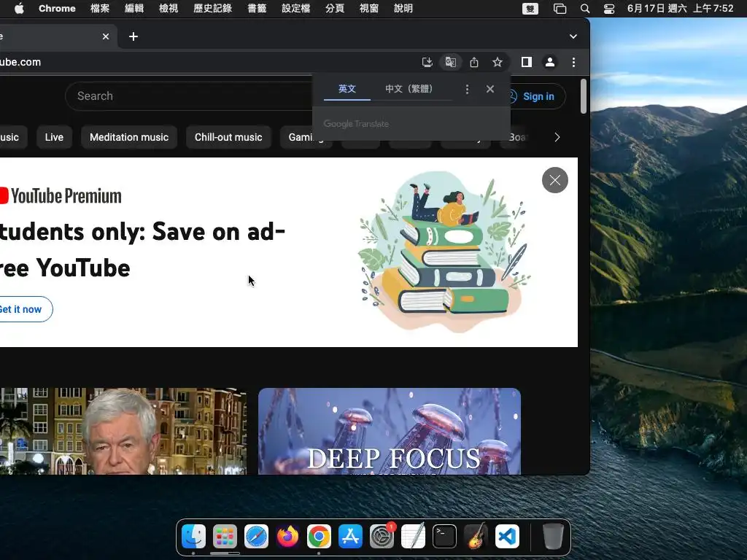747x560 pixels.
Task: Open Launchpad from the Dock
Action: tap(225, 537)
